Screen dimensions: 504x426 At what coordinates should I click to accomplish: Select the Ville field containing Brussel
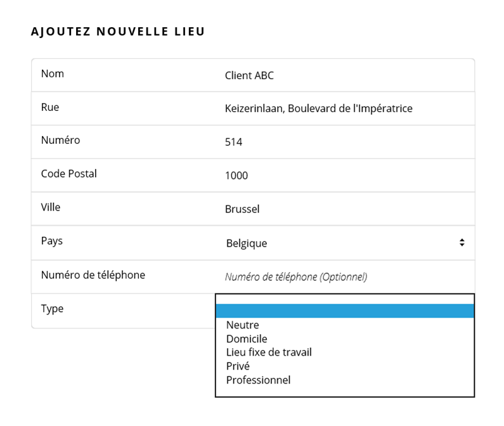point(346,209)
